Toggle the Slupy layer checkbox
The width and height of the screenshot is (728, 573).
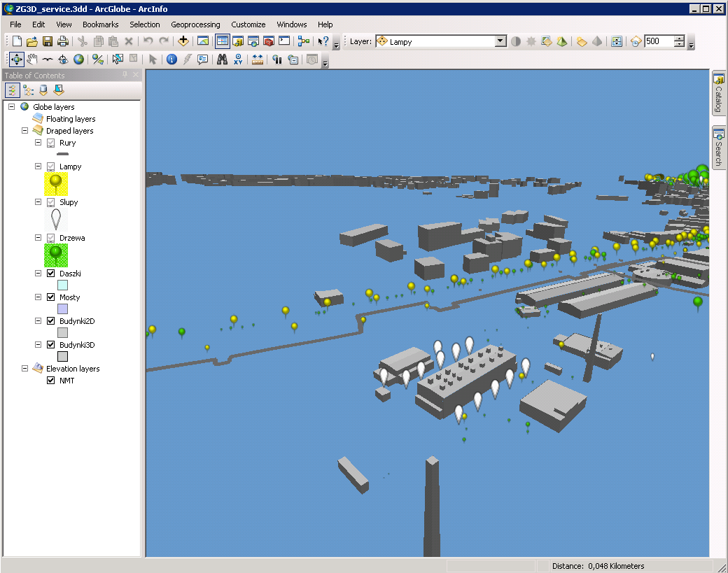(51, 202)
